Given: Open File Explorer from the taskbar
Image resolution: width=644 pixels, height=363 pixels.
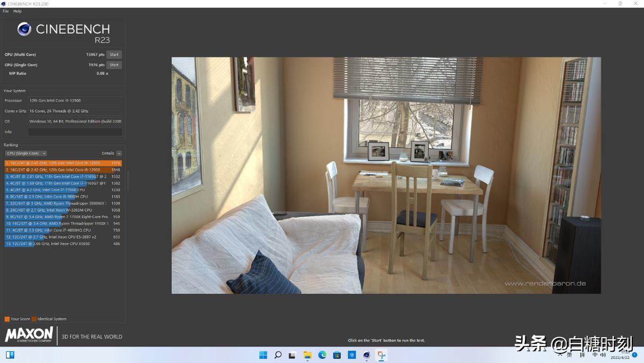Looking at the screenshot, I should [x=308, y=355].
